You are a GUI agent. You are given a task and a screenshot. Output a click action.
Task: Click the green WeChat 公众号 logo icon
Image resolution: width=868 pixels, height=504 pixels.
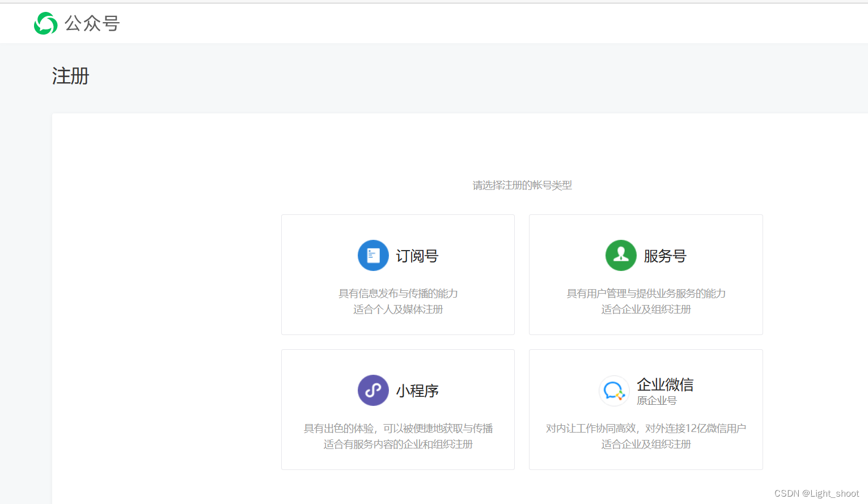click(x=45, y=23)
